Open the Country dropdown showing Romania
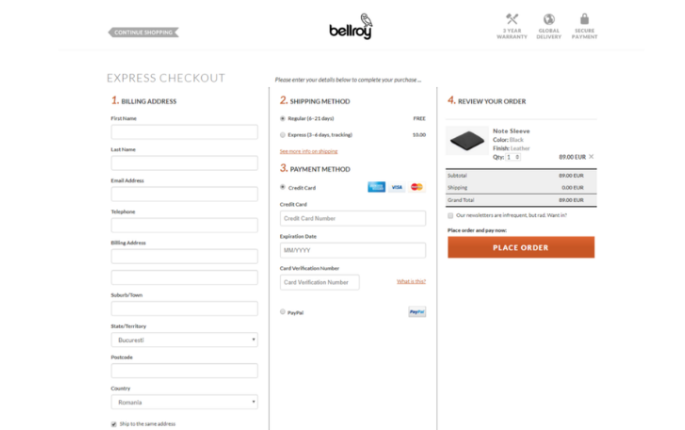The width and height of the screenshot is (685, 430). pyautogui.click(x=184, y=402)
